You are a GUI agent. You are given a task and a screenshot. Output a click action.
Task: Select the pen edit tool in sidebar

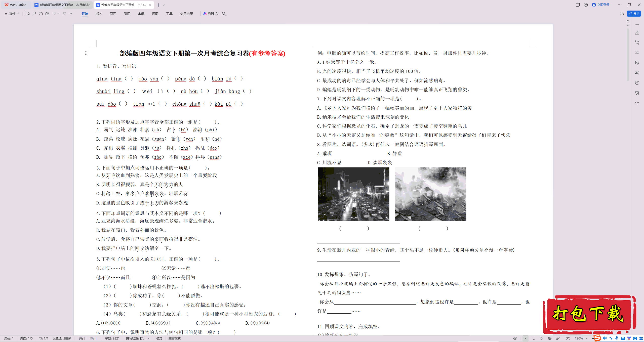(x=637, y=33)
